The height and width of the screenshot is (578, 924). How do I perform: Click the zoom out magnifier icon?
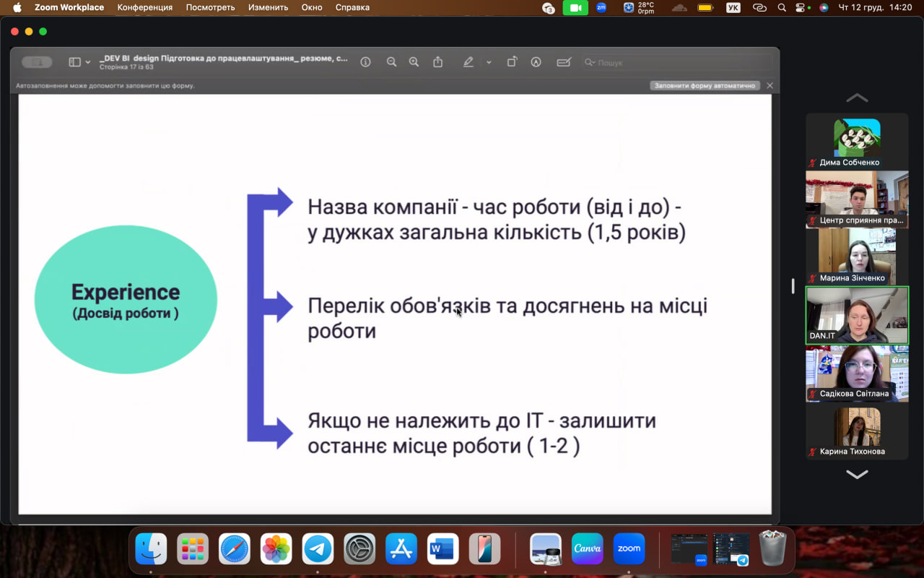coord(391,62)
